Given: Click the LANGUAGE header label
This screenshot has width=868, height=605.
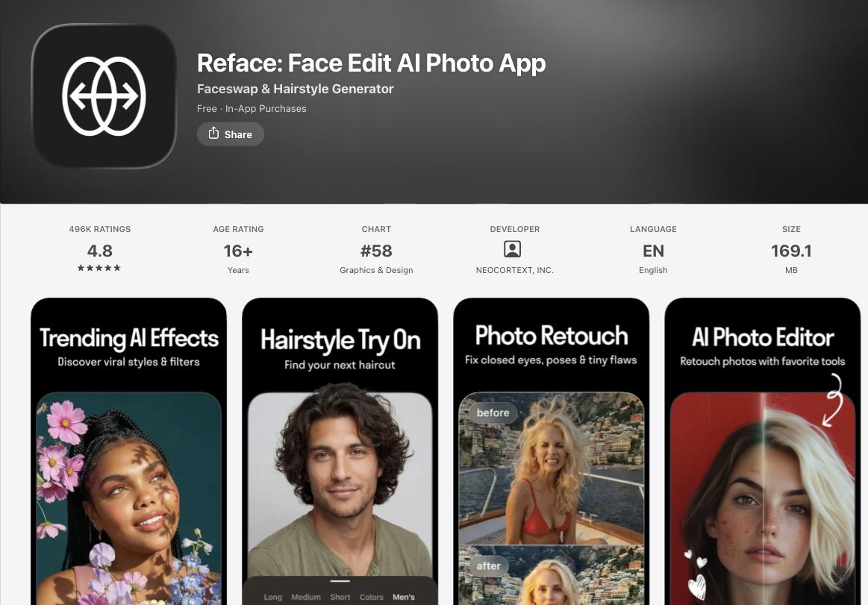Looking at the screenshot, I should point(653,229).
